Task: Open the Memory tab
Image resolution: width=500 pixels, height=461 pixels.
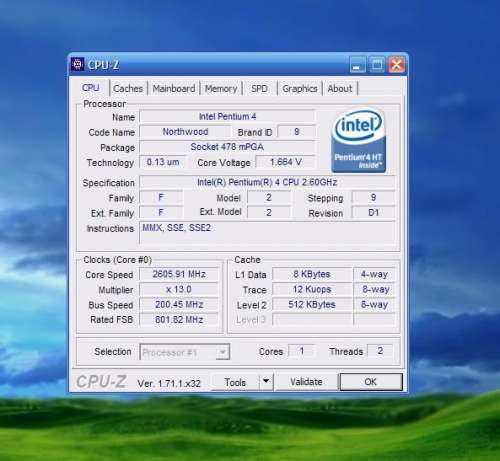Action: pos(221,89)
